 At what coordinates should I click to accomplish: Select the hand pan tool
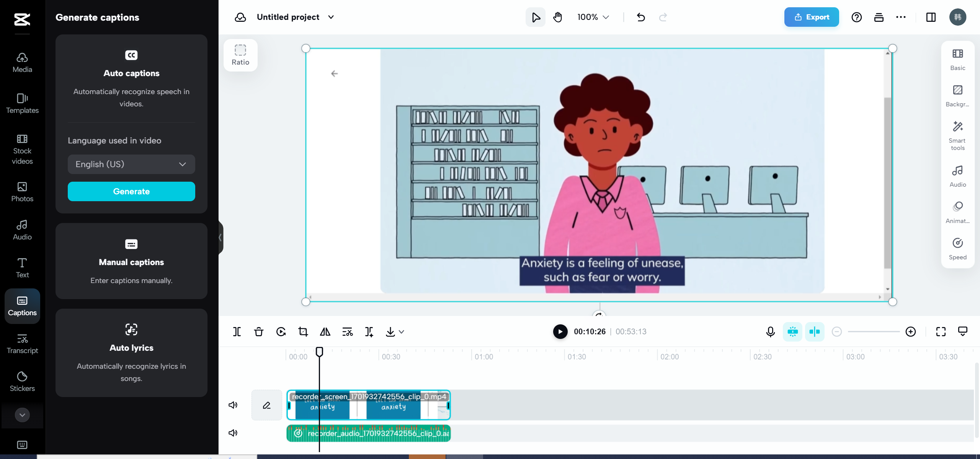click(558, 17)
